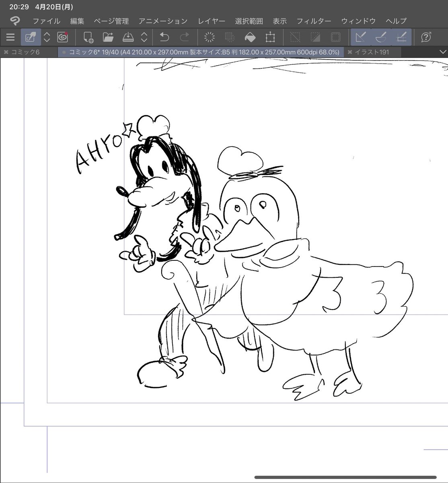This screenshot has width=448, height=483.
Task: Toggle snap to special ruler
Action: (381, 37)
